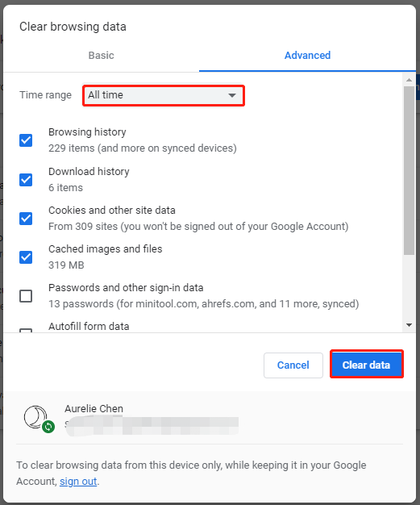Switch to the Basic tab
The image size is (420, 505).
pos(101,56)
